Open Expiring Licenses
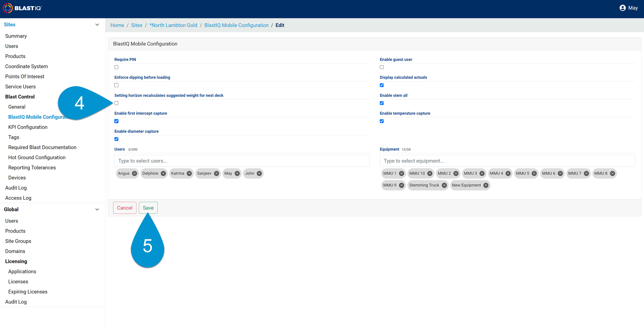Image resolution: width=644 pixels, height=327 pixels. pos(28,292)
